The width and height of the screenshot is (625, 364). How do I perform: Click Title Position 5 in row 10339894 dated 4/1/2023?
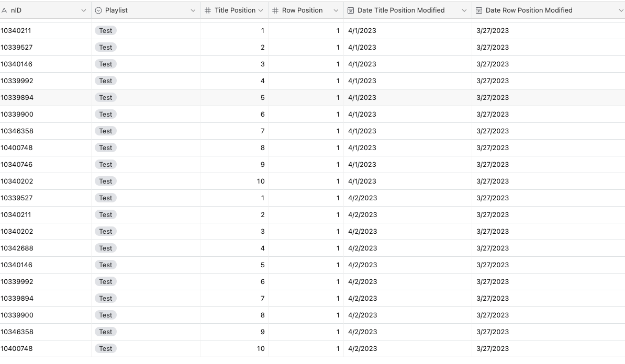262,98
